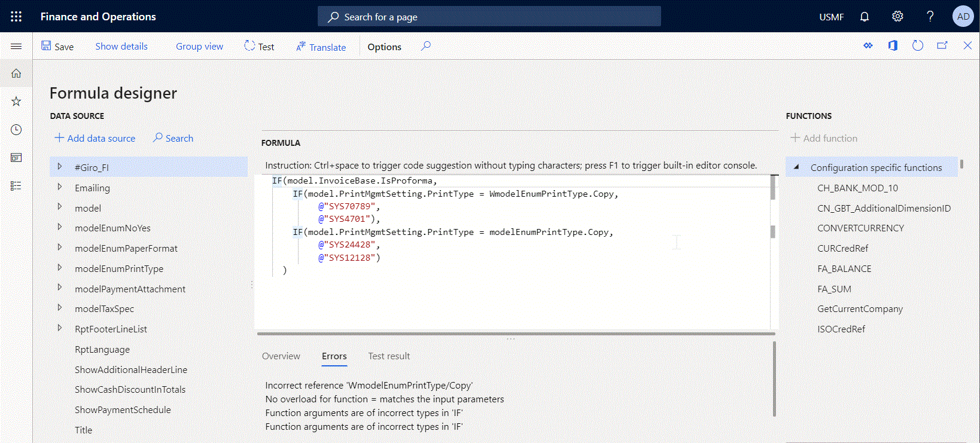This screenshot has width=980, height=443.
Task: Select the CONVERTCURRENCY function
Action: [x=860, y=228]
